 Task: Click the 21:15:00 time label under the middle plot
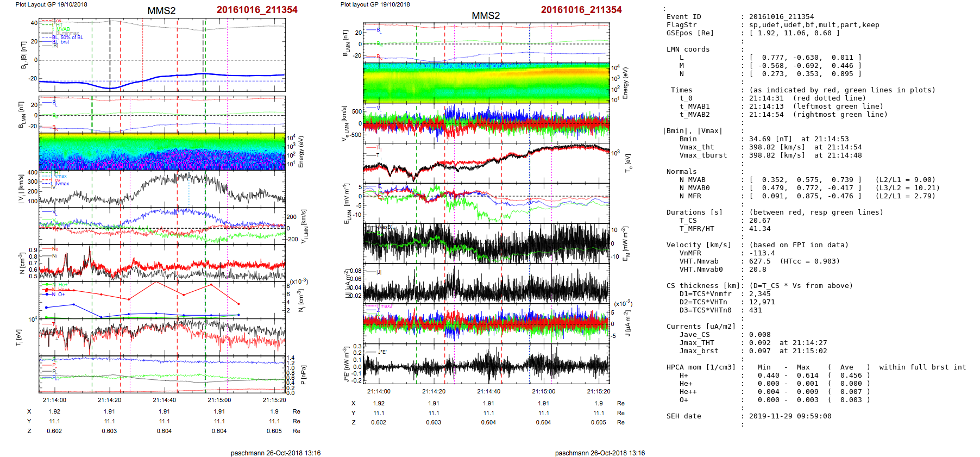tap(543, 391)
